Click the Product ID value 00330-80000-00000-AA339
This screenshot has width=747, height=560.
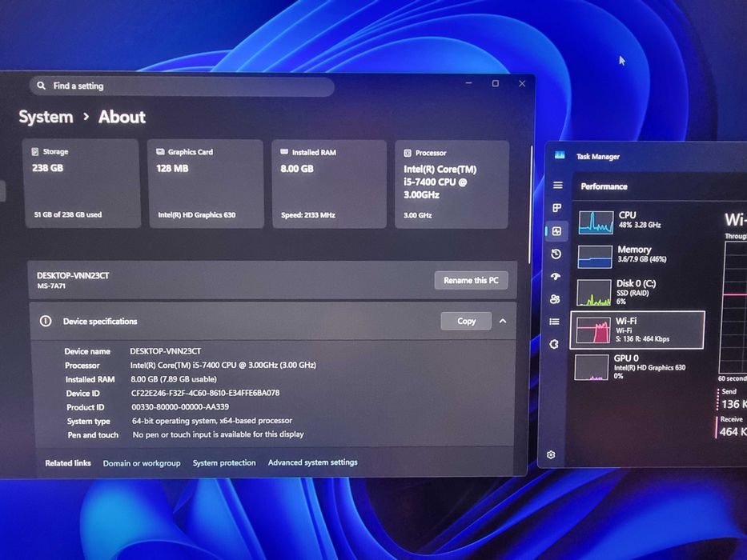click(x=180, y=407)
